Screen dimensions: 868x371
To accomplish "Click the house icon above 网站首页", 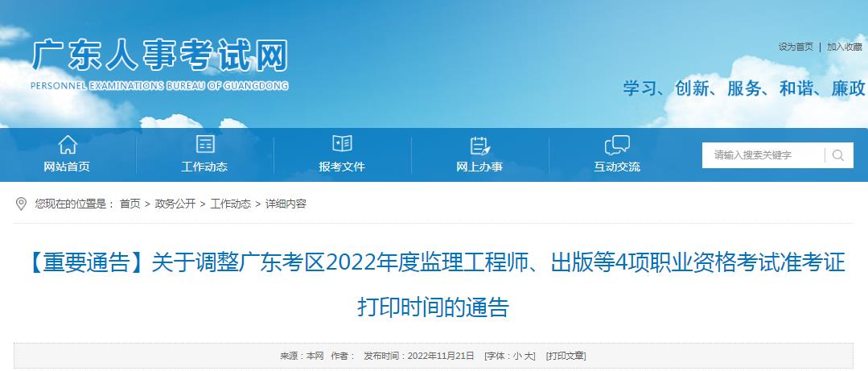I will pyautogui.click(x=68, y=145).
